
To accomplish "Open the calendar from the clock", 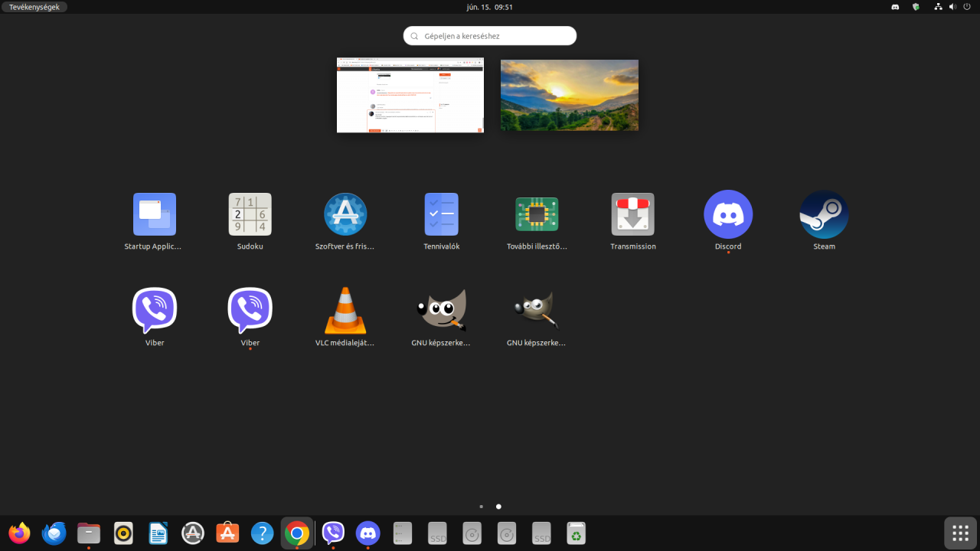I will (x=489, y=7).
